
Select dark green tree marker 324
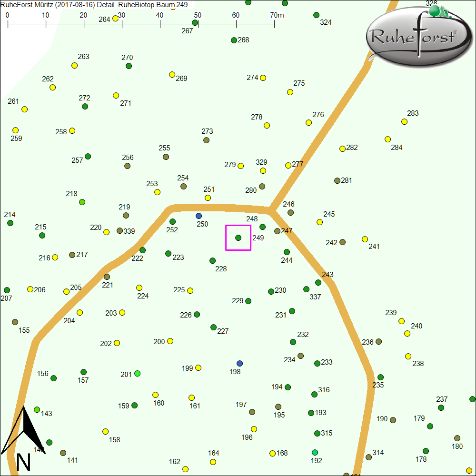point(316,15)
